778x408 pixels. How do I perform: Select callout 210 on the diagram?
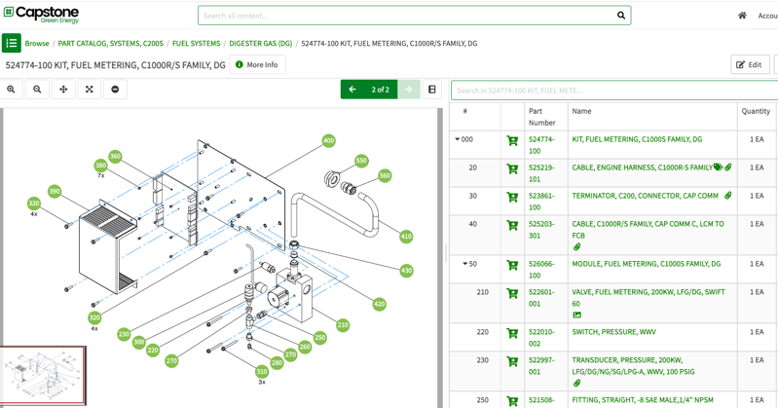coord(343,325)
